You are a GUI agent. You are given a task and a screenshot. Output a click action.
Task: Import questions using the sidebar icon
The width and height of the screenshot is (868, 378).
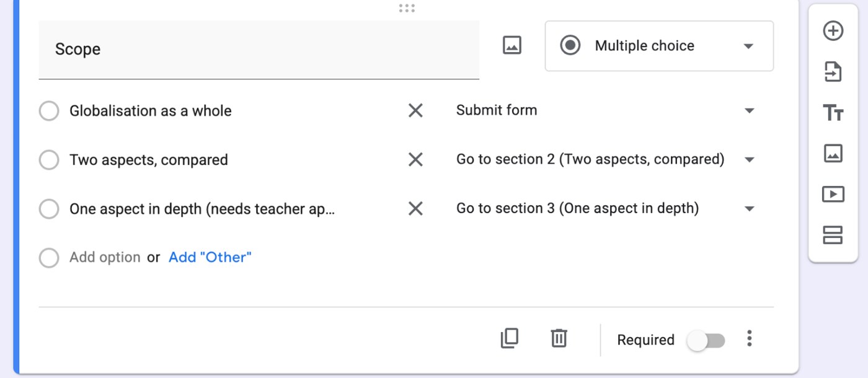pyautogui.click(x=833, y=71)
